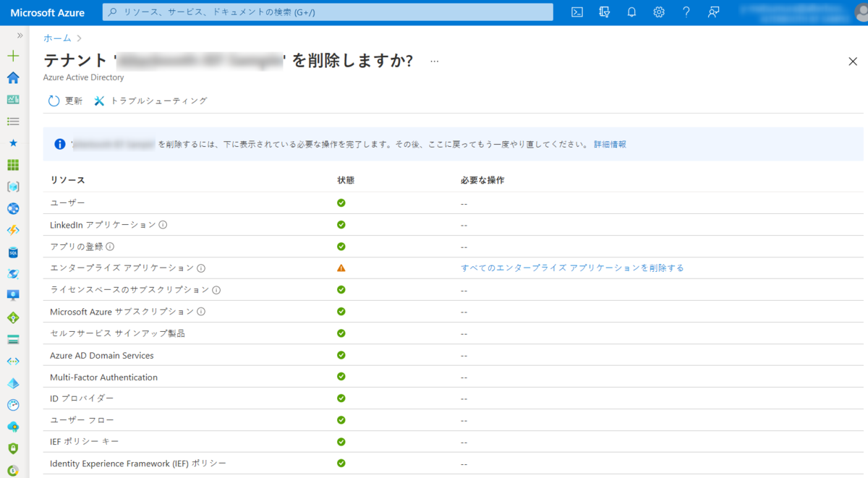Open help question mark icon
868x478 pixels.
686,12
